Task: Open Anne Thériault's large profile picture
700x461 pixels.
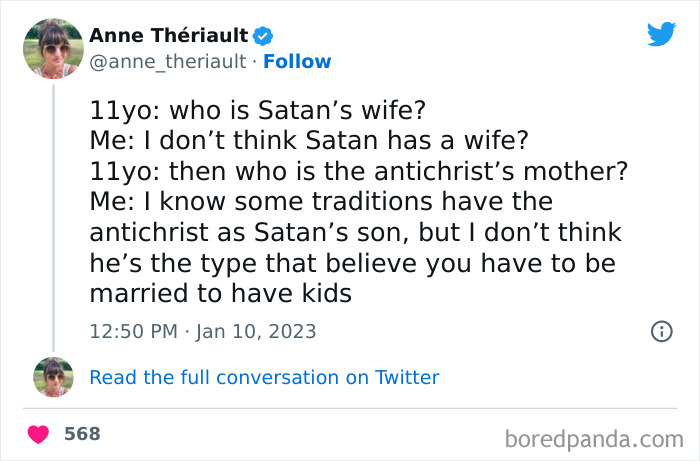Action: click(53, 48)
